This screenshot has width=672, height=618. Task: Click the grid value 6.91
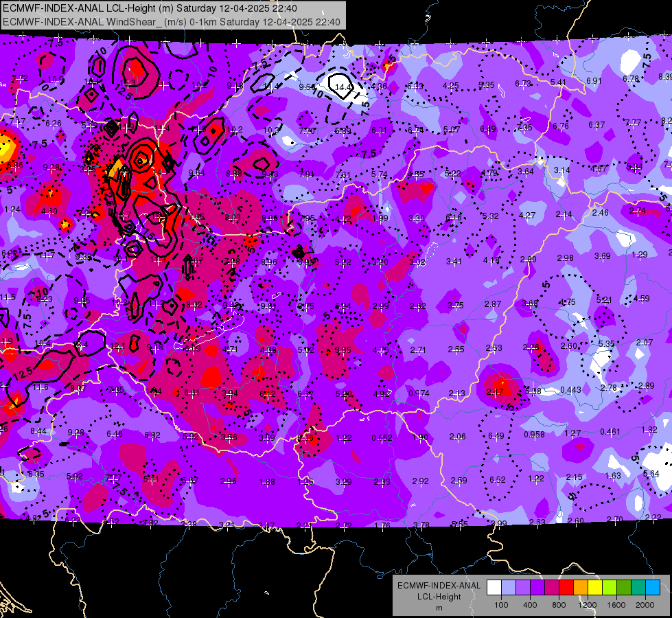pyautogui.click(x=594, y=81)
